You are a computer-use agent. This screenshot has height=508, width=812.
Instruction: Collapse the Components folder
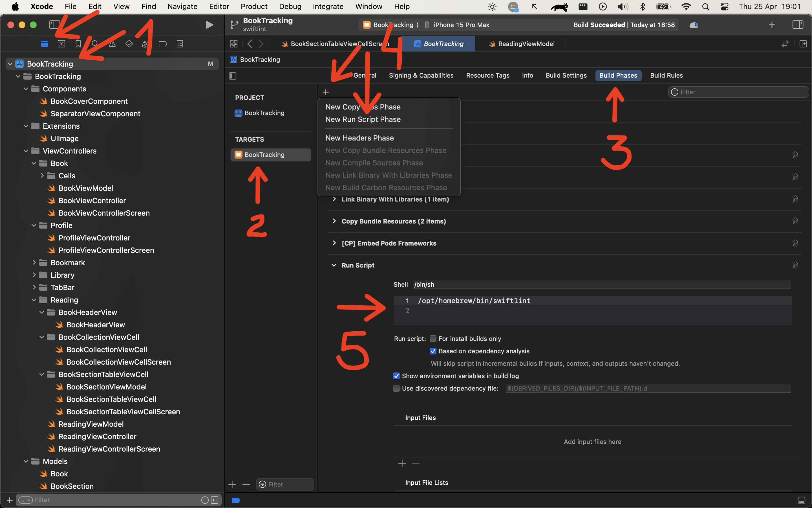click(x=26, y=89)
